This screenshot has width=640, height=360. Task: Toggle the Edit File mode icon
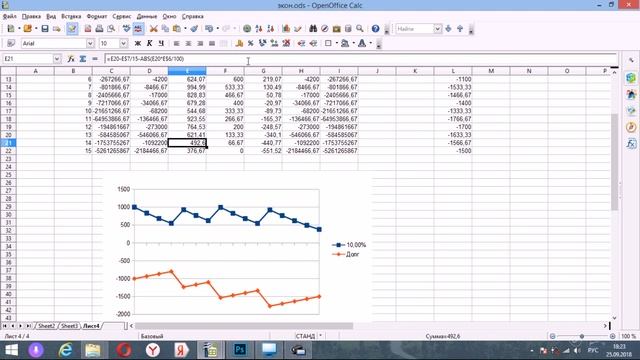[72, 29]
